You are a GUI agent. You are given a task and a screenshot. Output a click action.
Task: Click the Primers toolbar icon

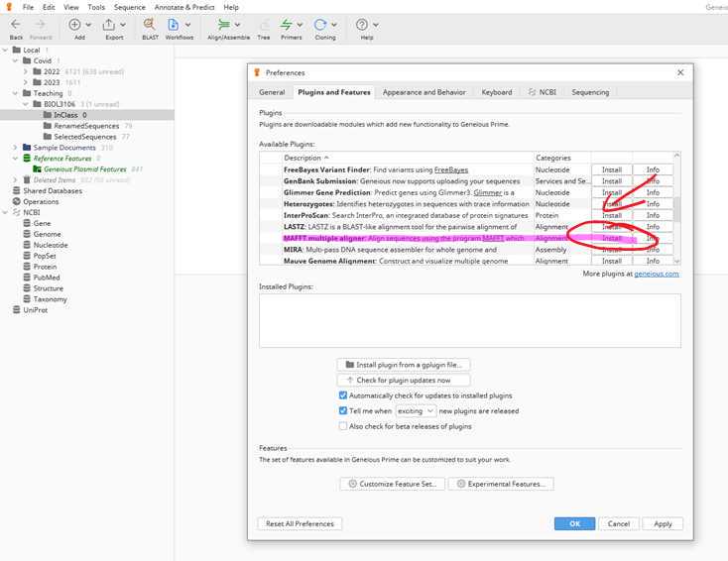[x=287, y=25]
